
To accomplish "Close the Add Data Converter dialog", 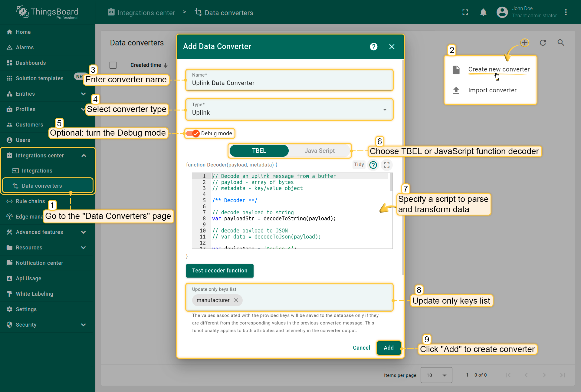I will point(392,47).
